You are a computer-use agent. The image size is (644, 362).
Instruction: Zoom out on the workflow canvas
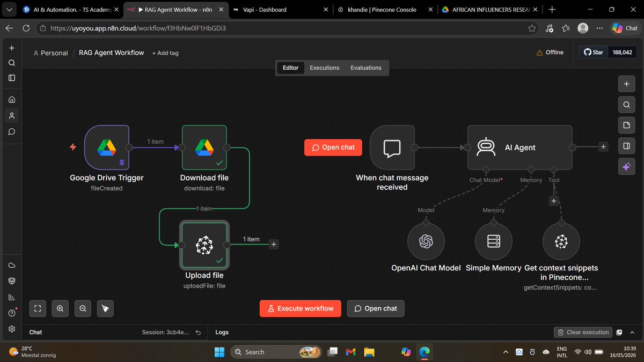[83, 308]
